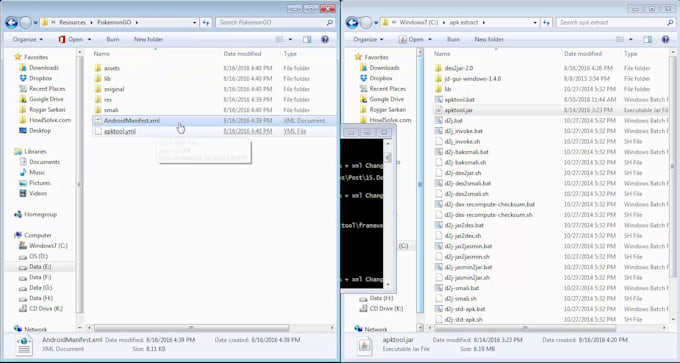680x363 pixels.
Task: Open Windows7 (C:) drive in left window
Action: (48, 245)
